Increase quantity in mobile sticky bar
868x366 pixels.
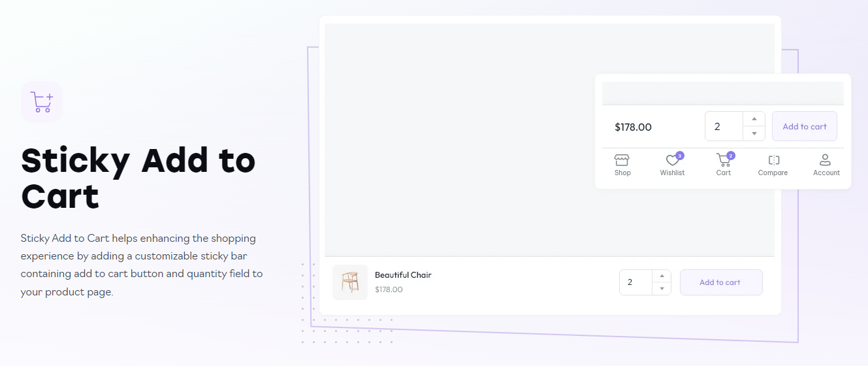[754, 119]
